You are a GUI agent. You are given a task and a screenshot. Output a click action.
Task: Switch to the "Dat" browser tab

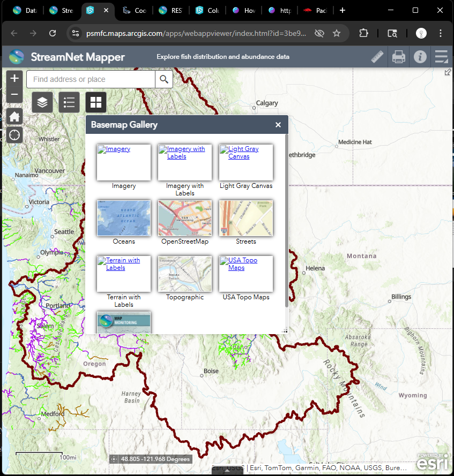coord(25,11)
